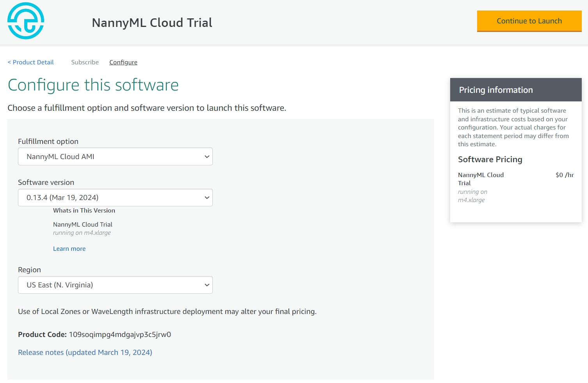This screenshot has height=383, width=588.
Task: Click the product code value text
Action: click(x=120, y=335)
